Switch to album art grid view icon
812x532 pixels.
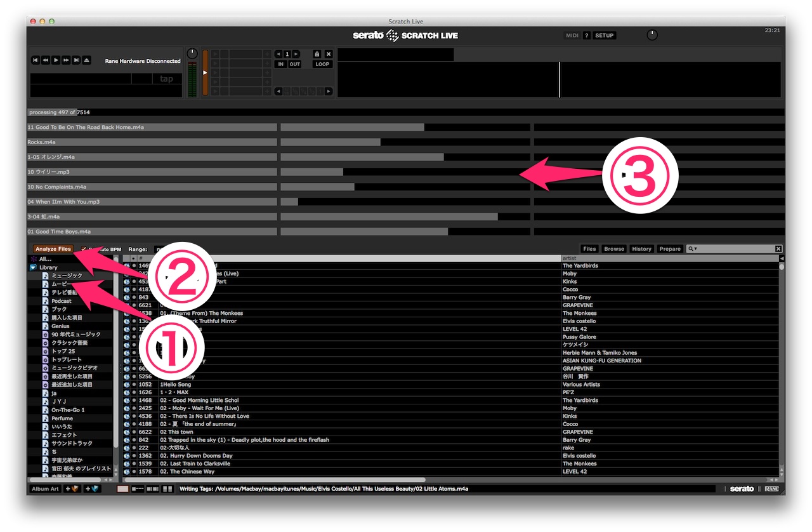click(x=167, y=489)
